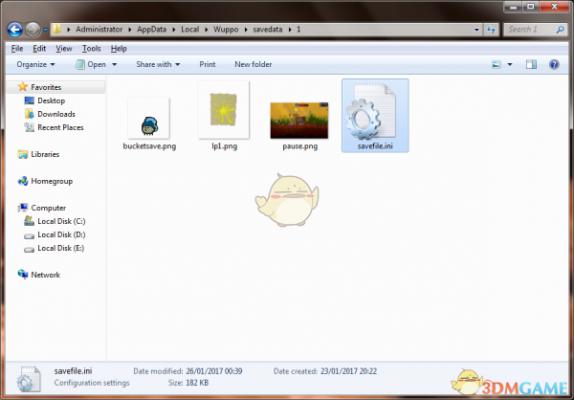
Task: Open the Downloads folder in Favorites
Action: pos(50,114)
